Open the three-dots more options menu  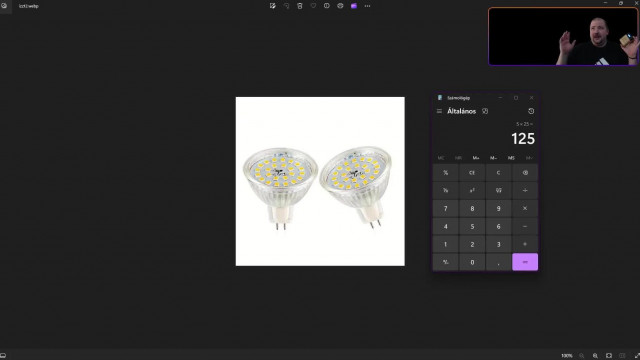(x=367, y=6)
